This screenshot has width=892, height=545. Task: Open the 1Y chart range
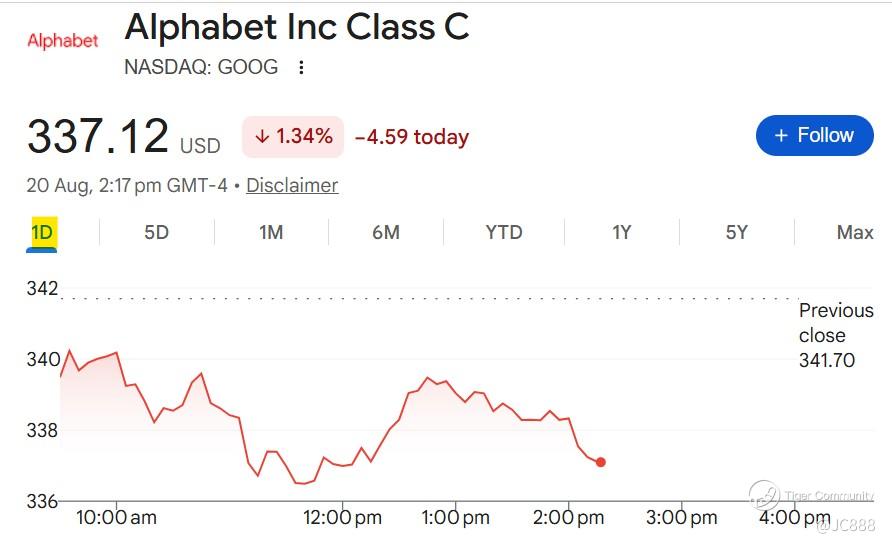622,233
